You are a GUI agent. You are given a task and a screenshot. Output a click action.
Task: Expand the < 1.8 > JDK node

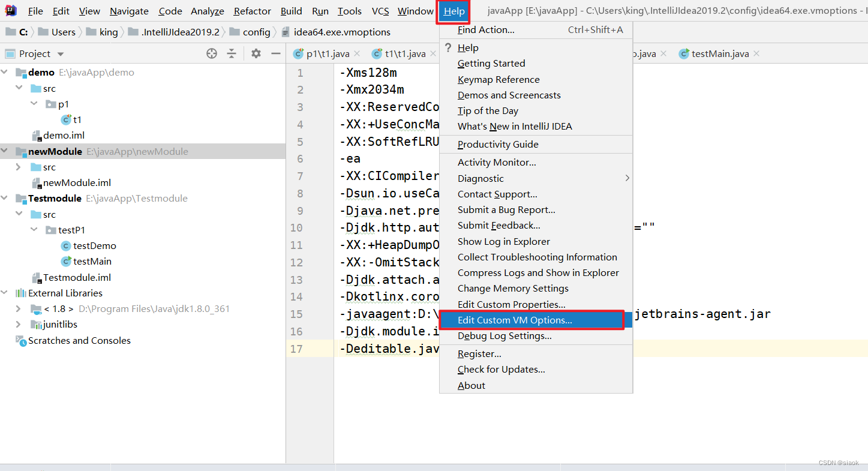pyautogui.click(x=19, y=308)
